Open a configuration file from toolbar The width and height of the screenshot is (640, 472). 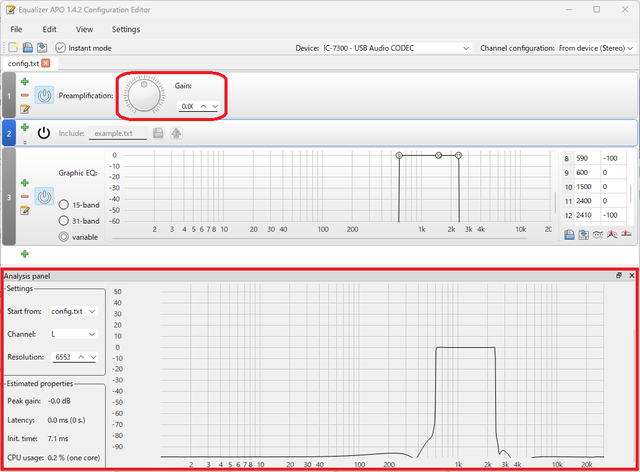27,48
